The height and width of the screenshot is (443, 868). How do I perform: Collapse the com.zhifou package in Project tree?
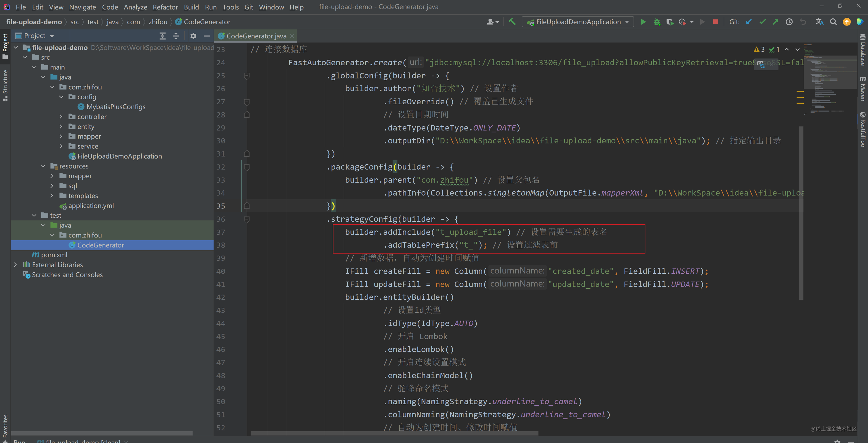(x=52, y=87)
